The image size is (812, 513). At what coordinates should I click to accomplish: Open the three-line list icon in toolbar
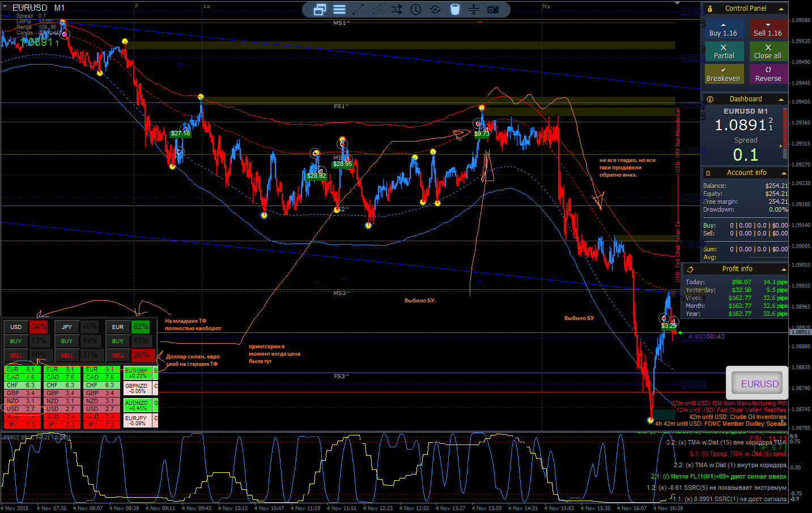[339, 10]
